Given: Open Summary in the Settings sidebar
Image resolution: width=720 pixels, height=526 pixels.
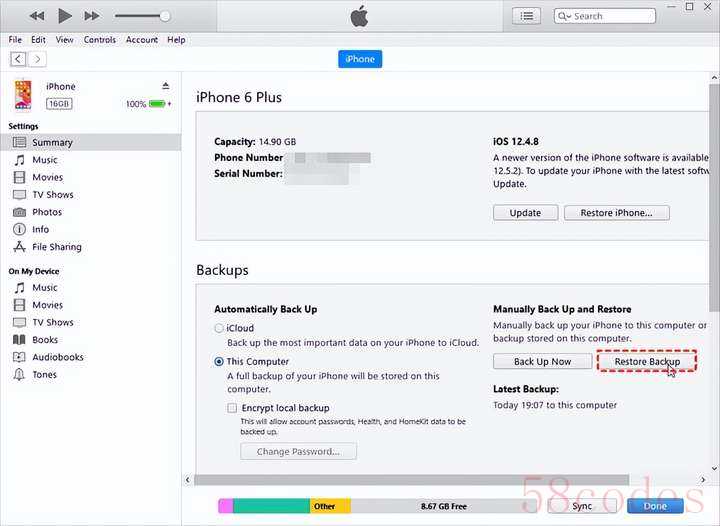Looking at the screenshot, I should (x=90, y=142).
